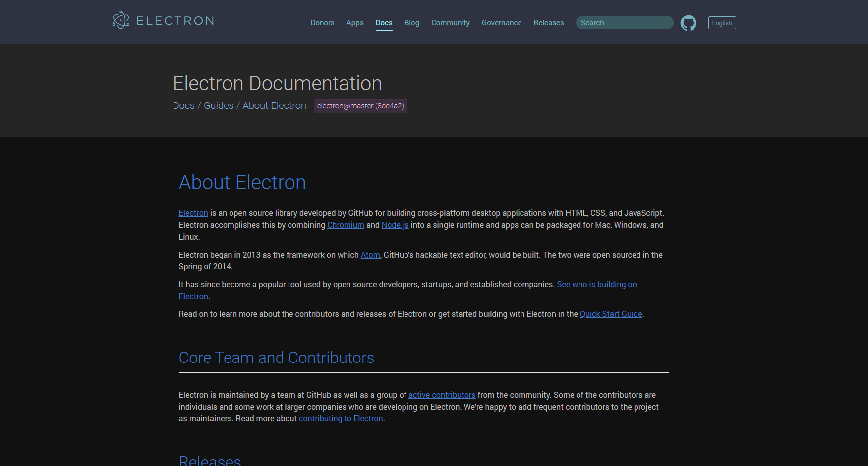Open the Governance nav item
868x466 pixels.
pos(502,23)
